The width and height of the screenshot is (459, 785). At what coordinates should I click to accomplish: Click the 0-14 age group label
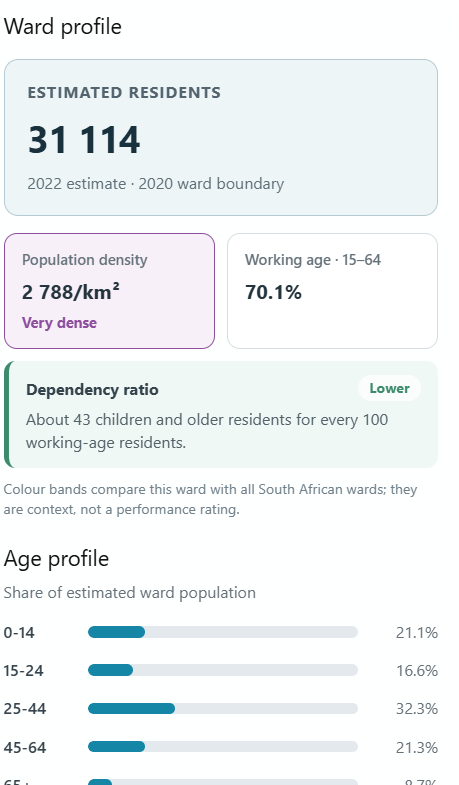coord(19,633)
